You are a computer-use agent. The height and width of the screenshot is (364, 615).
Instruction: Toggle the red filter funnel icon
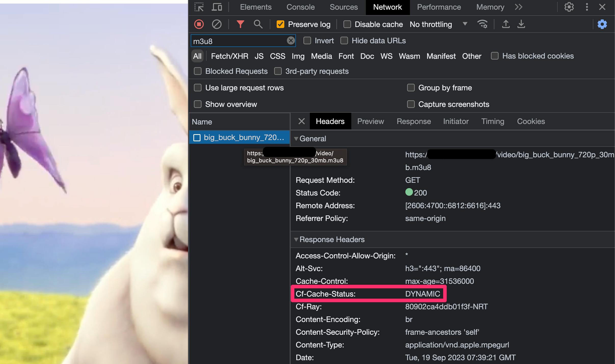(240, 24)
